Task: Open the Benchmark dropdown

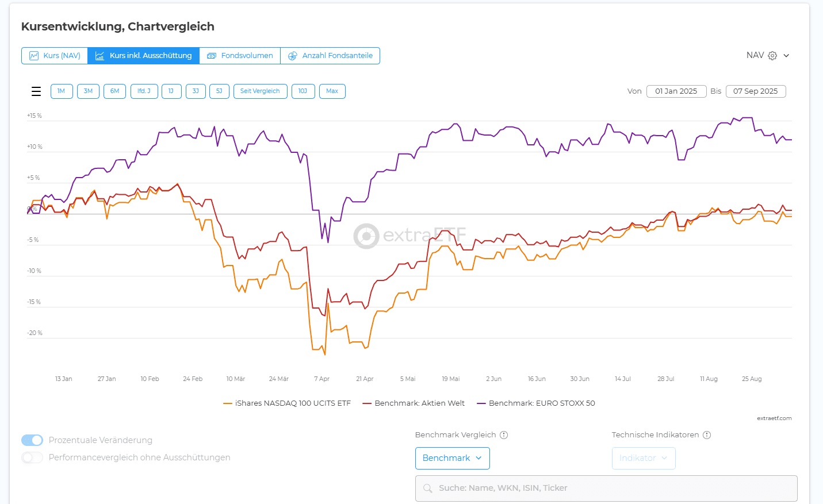Action: point(452,458)
